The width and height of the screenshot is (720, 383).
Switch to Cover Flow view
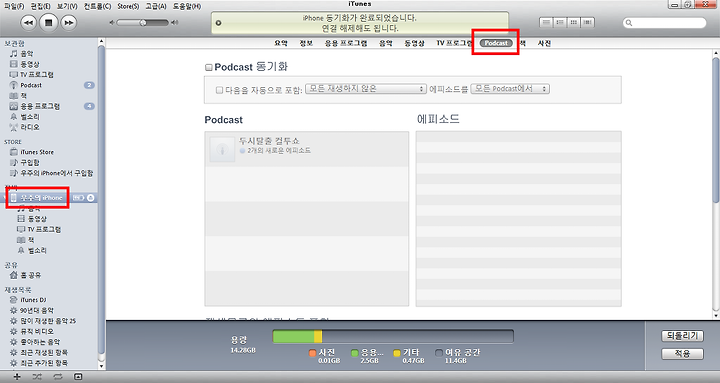point(588,22)
